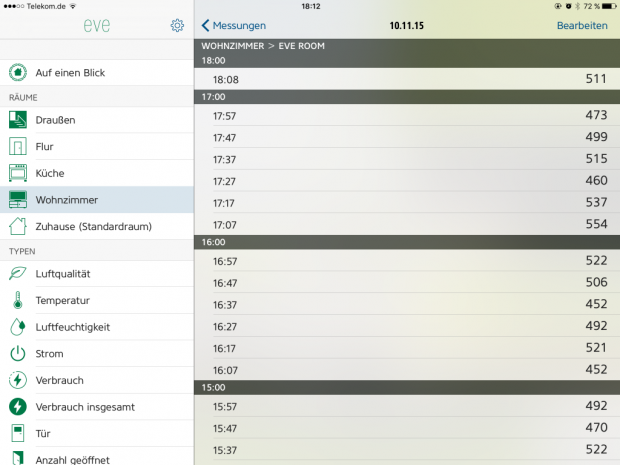
Task: Select the Draußen room
Action: [x=97, y=120]
